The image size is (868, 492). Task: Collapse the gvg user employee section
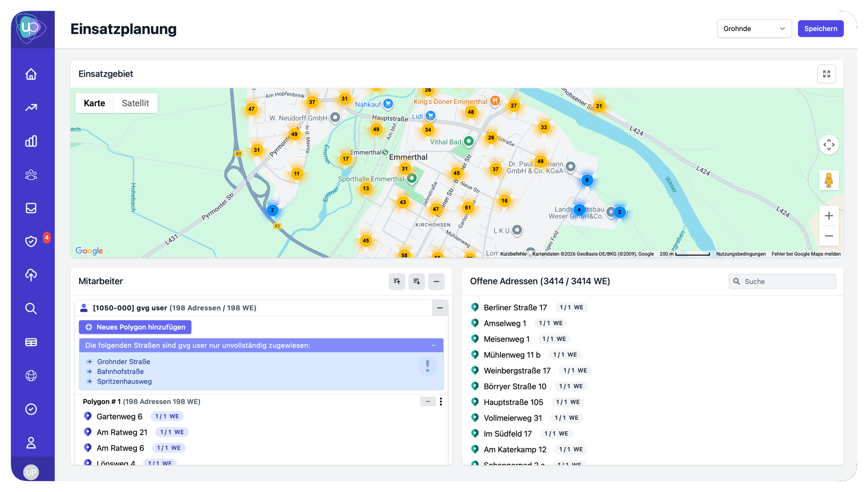tap(440, 308)
